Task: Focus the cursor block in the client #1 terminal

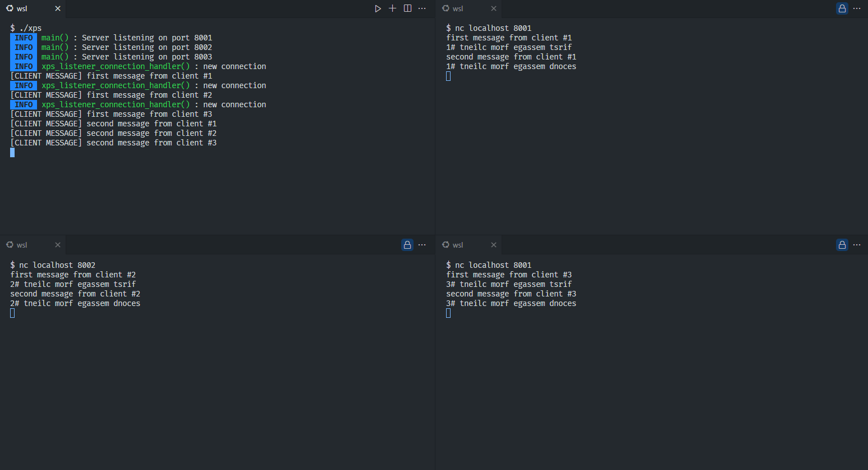Action: pos(448,76)
